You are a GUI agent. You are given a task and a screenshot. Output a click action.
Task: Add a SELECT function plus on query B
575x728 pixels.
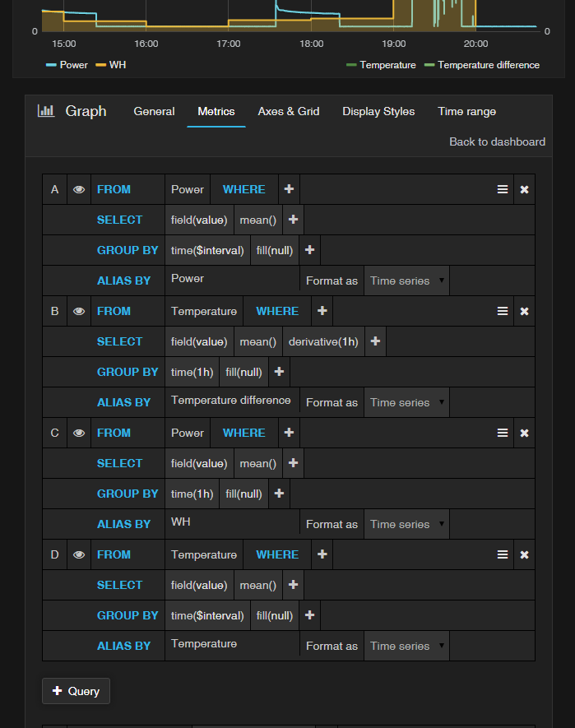(x=375, y=341)
